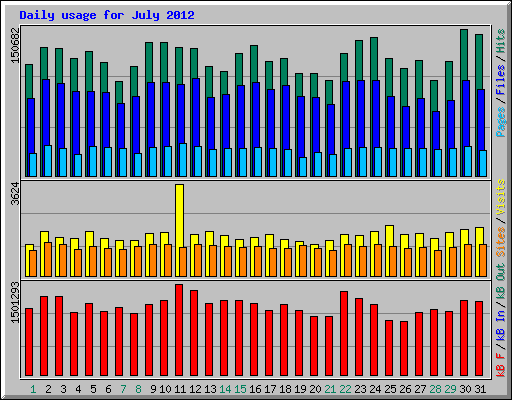512x400 pixels.
Task: Click the y-axis value 3624
Action: (x=15, y=194)
